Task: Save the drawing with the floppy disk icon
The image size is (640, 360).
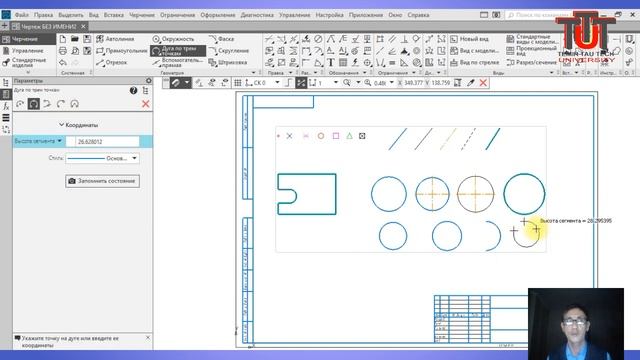Action: pos(87,39)
